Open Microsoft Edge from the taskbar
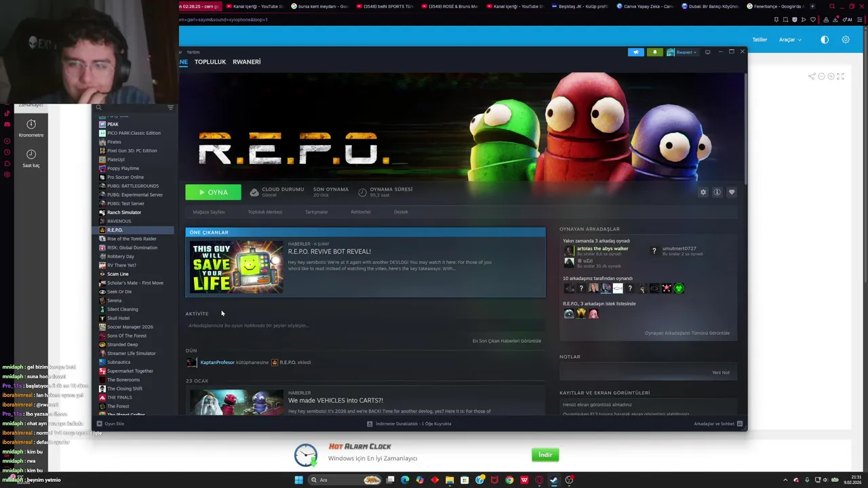Screen dimensions: 868x488 405,480
